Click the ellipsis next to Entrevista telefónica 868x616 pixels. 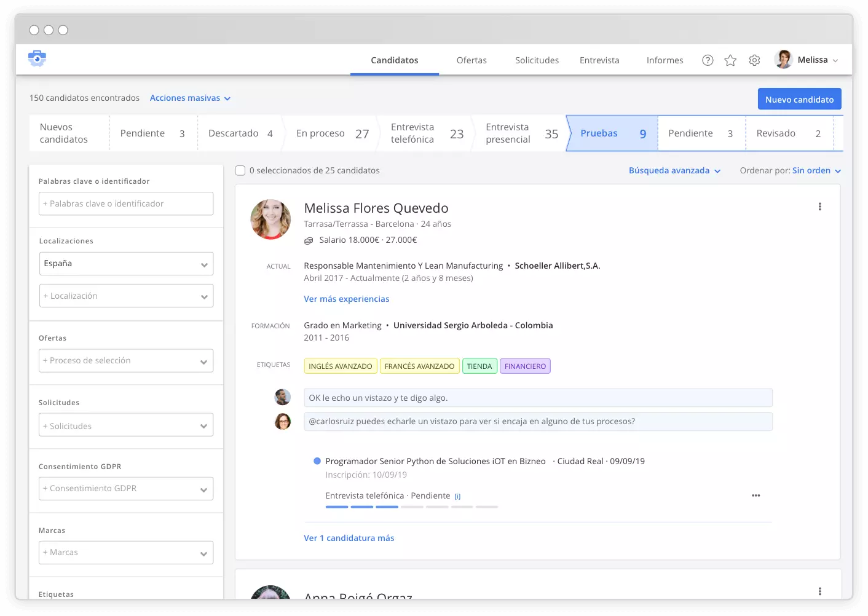point(756,496)
